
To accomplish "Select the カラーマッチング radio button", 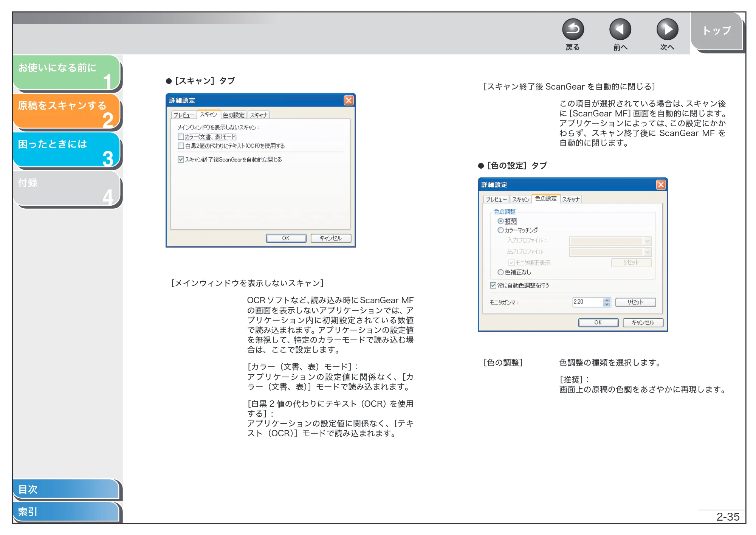I will coord(500,230).
